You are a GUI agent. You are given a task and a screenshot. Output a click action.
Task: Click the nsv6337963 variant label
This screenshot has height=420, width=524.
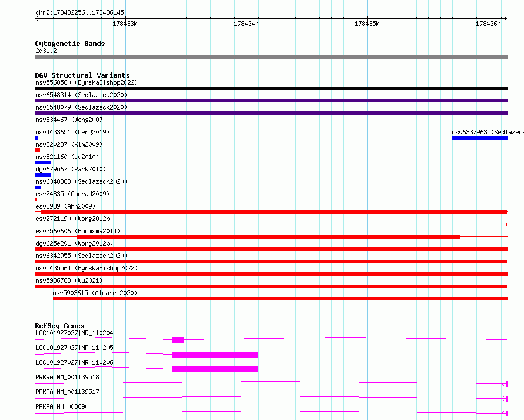(488, 132)
